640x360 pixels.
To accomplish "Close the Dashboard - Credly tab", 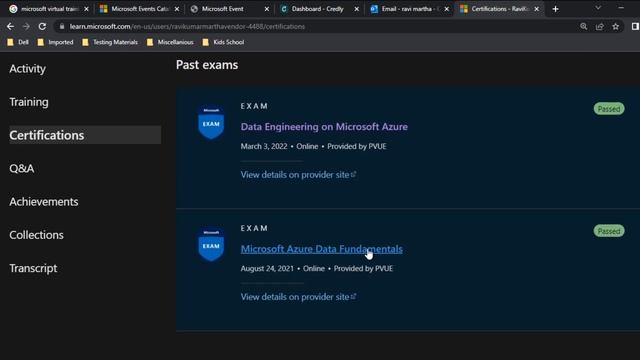I will point(356,9).
